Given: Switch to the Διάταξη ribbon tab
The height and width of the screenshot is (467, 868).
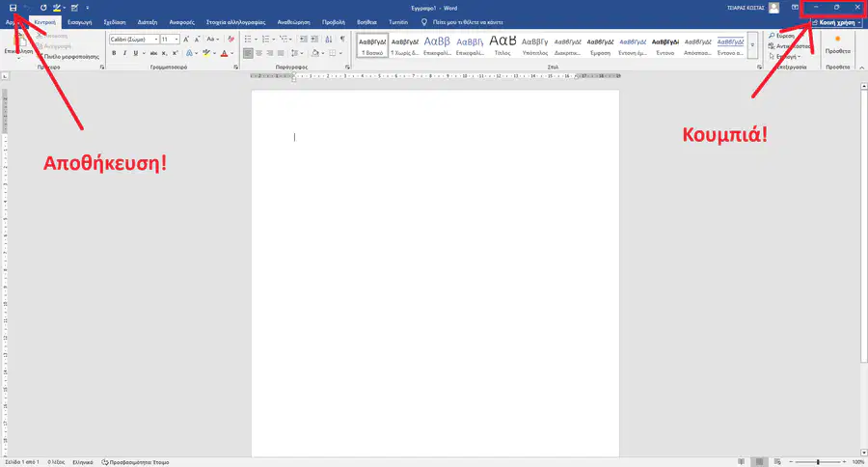Looking at the screenshot, I should [x=148, y=23].
